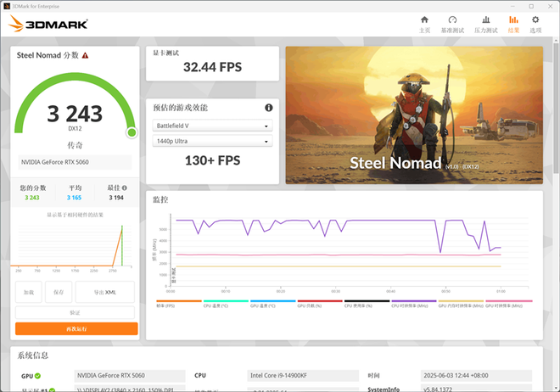
Task: Toggle the frame rate (FPS) legend series
Action: (179, 305)
